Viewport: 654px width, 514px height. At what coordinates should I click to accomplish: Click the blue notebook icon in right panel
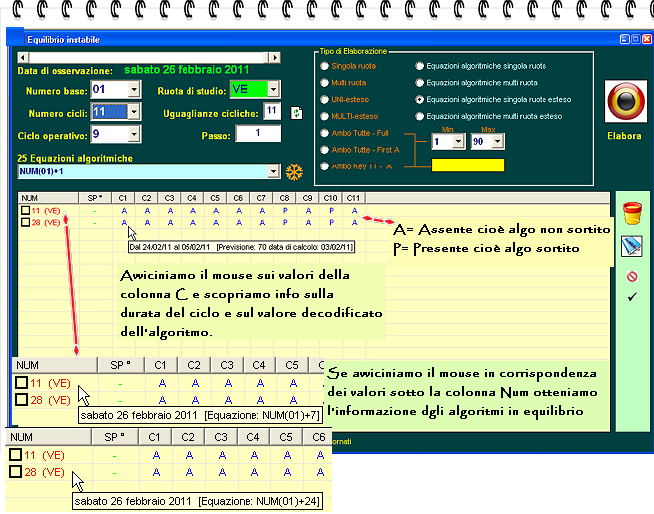(630, 245)
